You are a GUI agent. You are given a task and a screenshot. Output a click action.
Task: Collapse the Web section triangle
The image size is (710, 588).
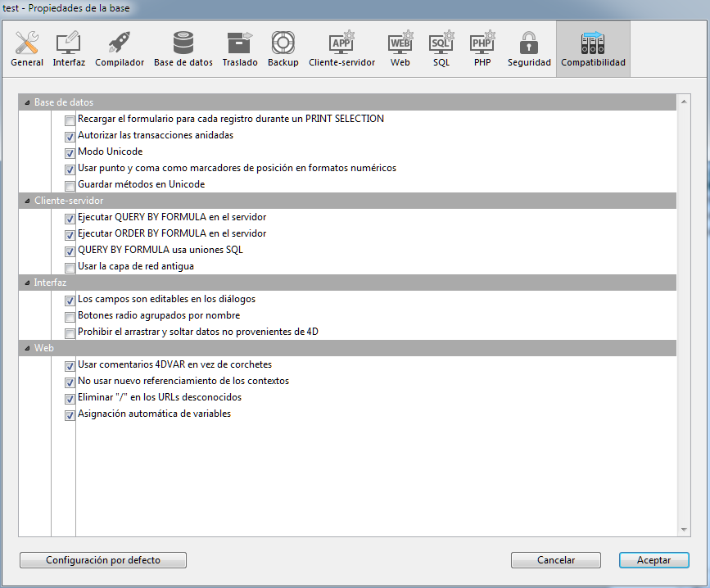coord(27,349)
